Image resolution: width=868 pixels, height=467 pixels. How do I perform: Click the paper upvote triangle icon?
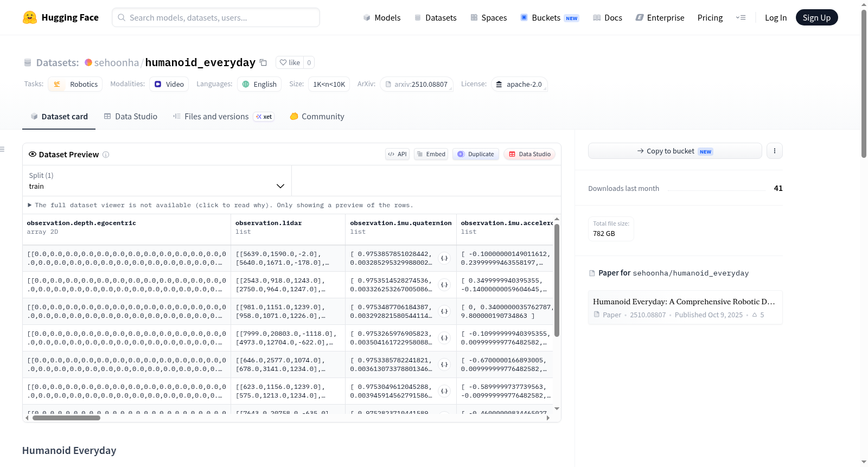[755, 315]
